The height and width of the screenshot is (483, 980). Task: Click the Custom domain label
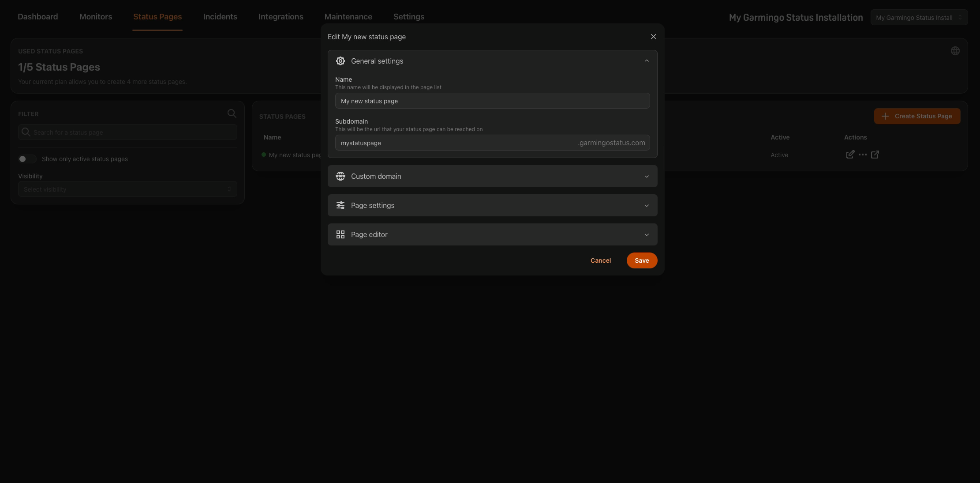point(376,176)
